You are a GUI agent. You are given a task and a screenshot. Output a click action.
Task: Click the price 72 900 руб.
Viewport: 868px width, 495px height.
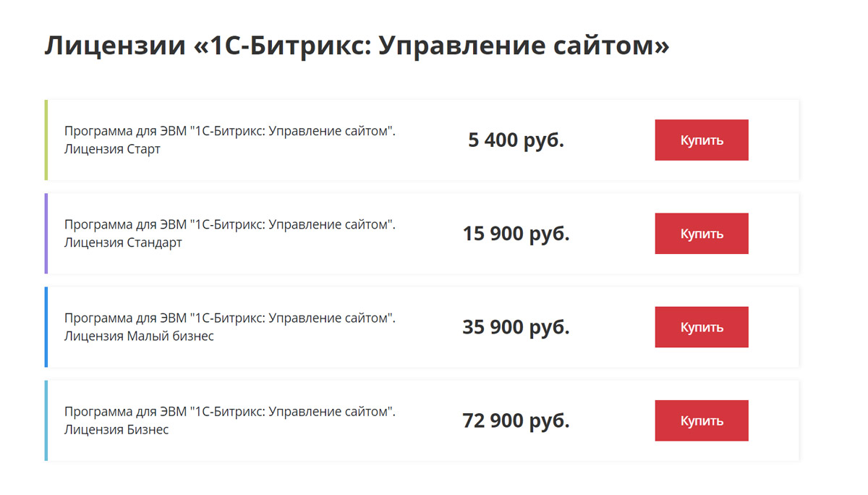(x=516, y=420)
